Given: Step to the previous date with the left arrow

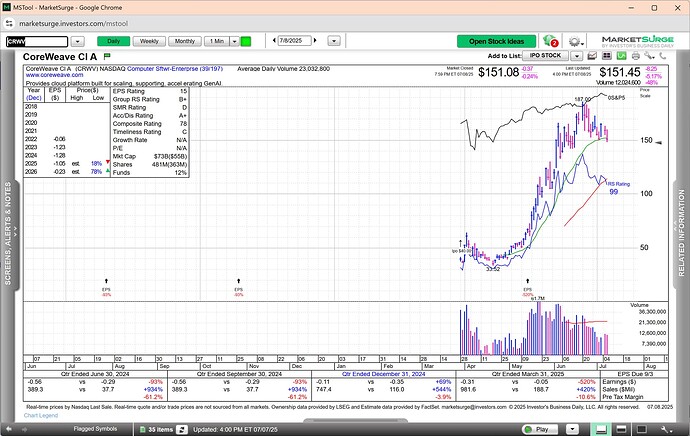Looking at the screenshot, I should (x=274, y=40).
